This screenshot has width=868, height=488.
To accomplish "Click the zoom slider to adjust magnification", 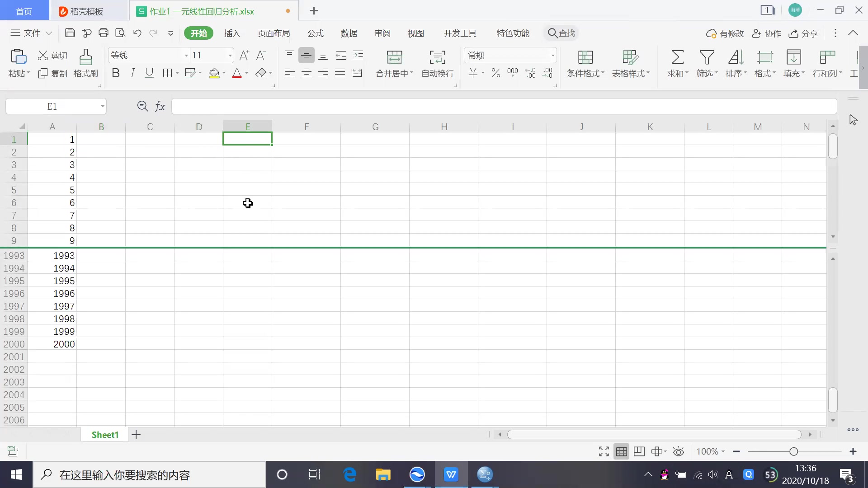I will click(793, 451).
